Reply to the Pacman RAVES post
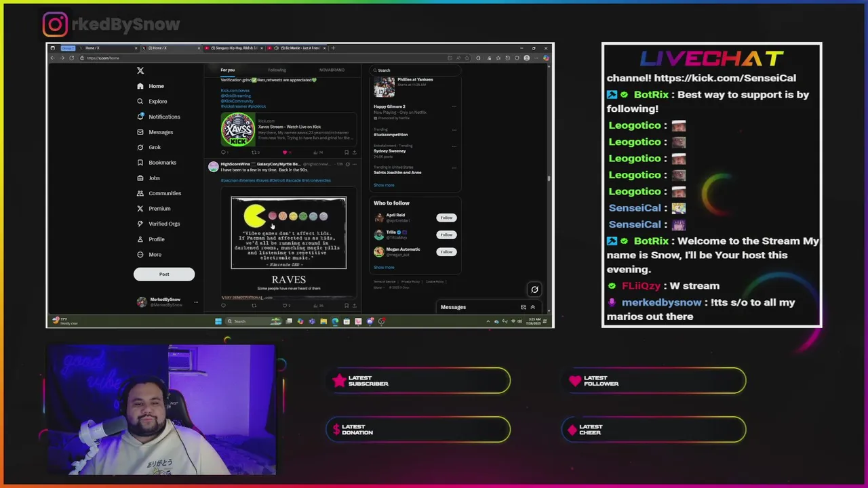The width and height of the screenshot is (868, 488). pos(223,306)
